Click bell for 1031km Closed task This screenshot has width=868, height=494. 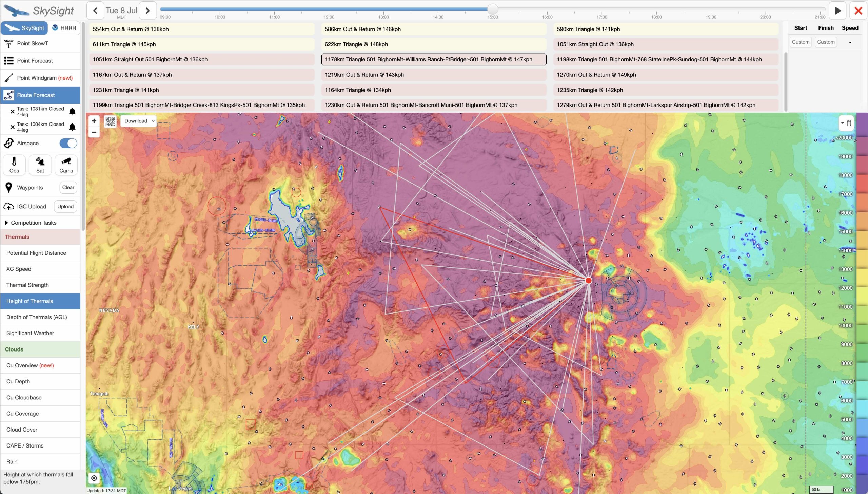pos(72,111)
